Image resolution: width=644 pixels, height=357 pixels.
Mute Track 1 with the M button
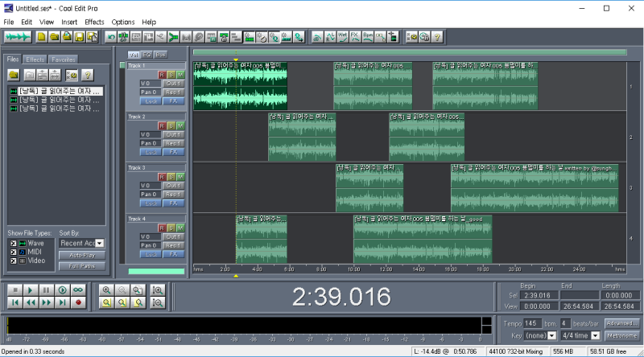pyautogui.click(x=180, y=74)
